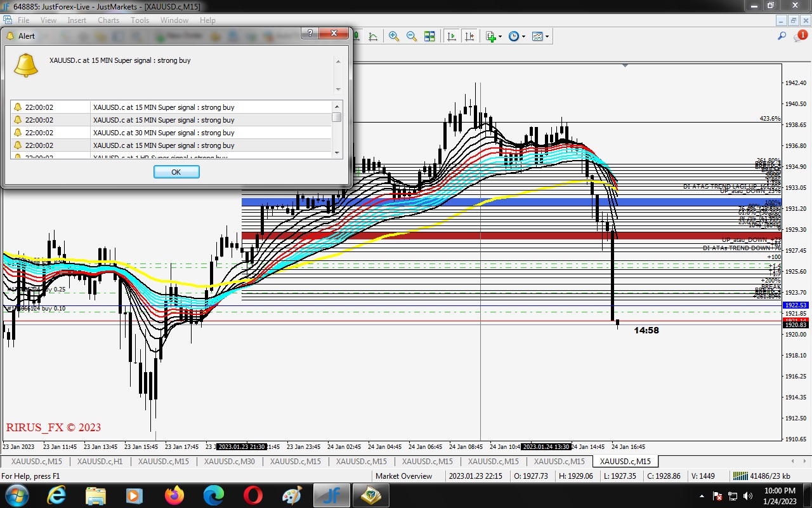Click the 1920.83 current price label
The image size is (812, 508).
[796, 325]
